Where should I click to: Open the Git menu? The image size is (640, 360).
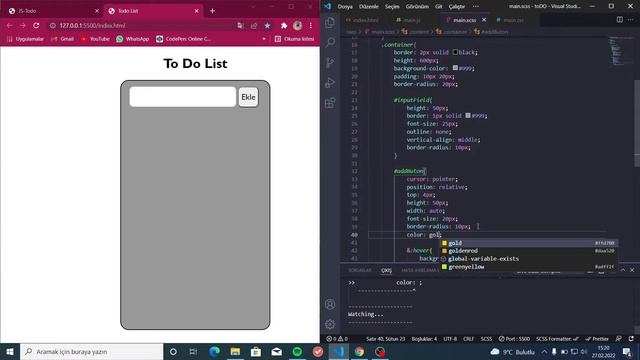pos(438,7)
